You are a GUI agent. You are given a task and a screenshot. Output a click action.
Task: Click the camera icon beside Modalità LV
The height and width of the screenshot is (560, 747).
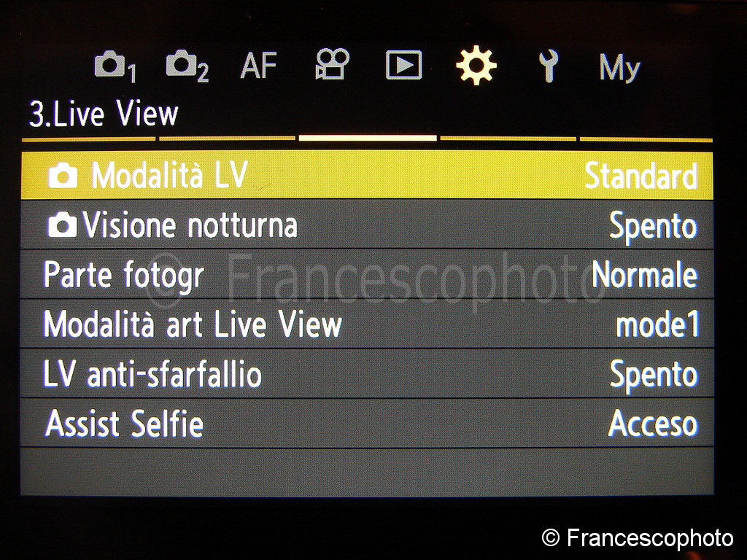(x=63, y=176)
